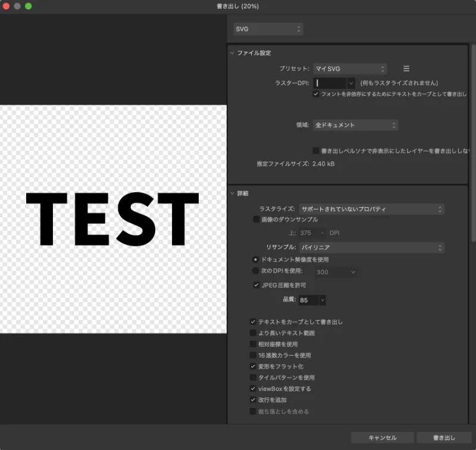476x450 pixels.
Task: Select ドキュメント解像度を使用 radio button
Action: click(255, 260)
